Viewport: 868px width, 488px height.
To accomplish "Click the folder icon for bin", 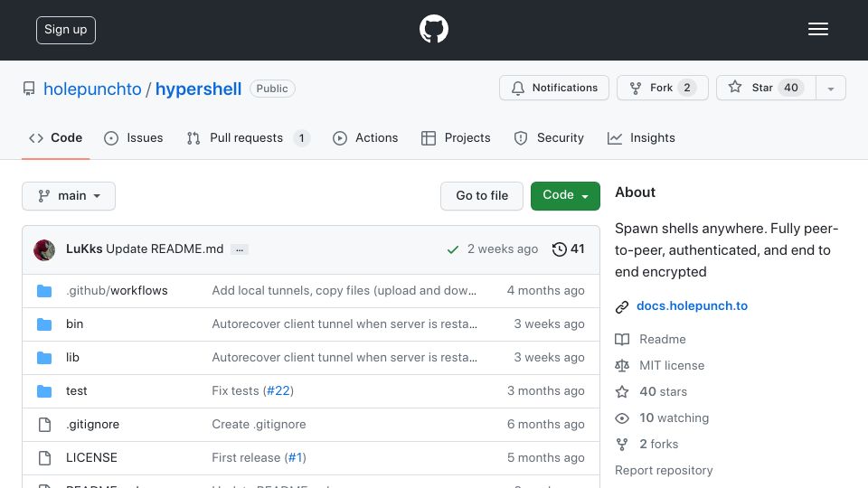I will click(44, 324).
